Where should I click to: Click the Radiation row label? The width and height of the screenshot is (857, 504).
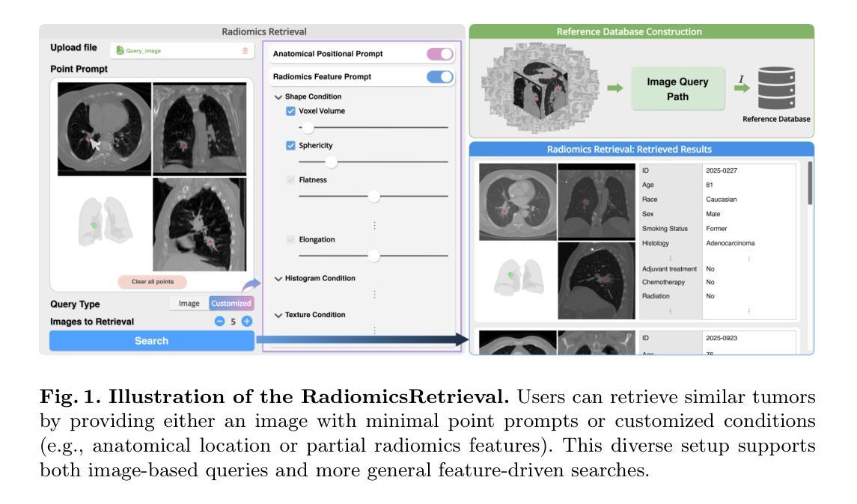(656, 296)
